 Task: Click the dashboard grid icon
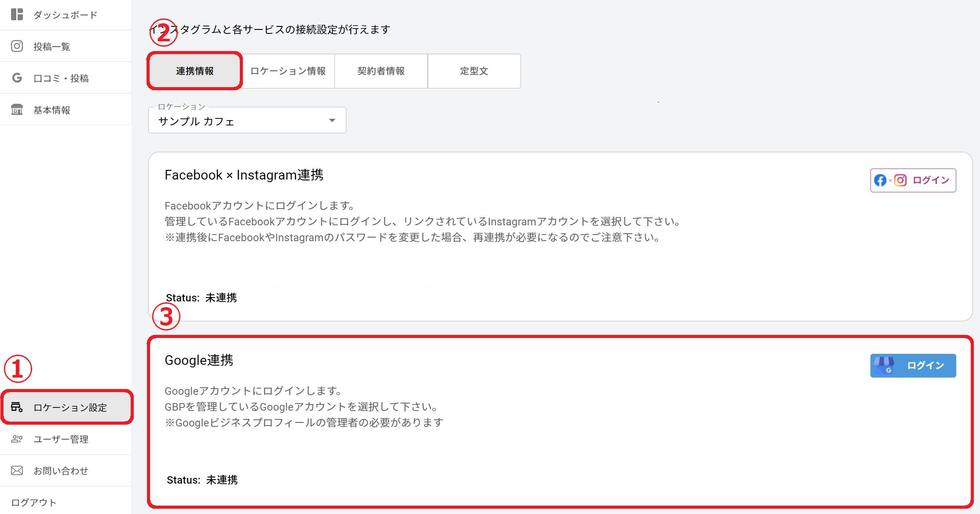[17, 15]
